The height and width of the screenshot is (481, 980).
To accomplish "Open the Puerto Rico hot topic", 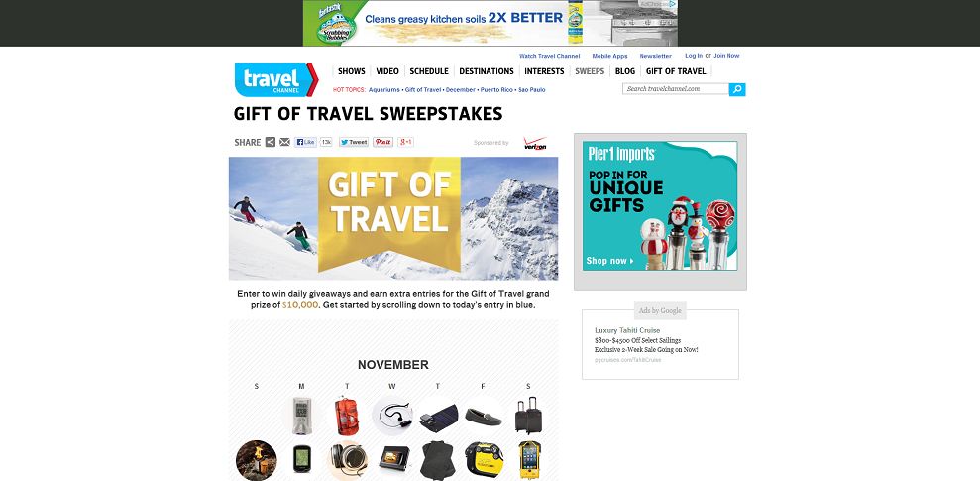I will [x=497, y=90].
